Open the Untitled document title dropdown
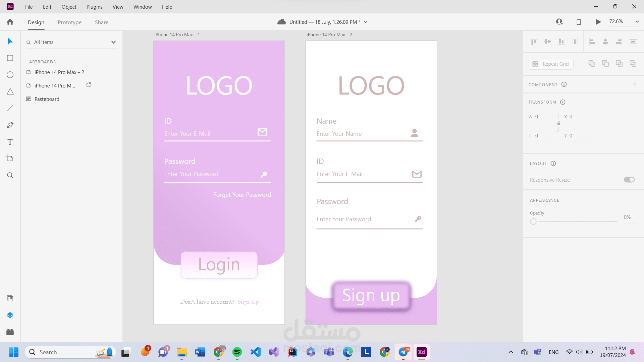Image resolution: width=644 pixels, height=362 pixels. coord(365,22)
